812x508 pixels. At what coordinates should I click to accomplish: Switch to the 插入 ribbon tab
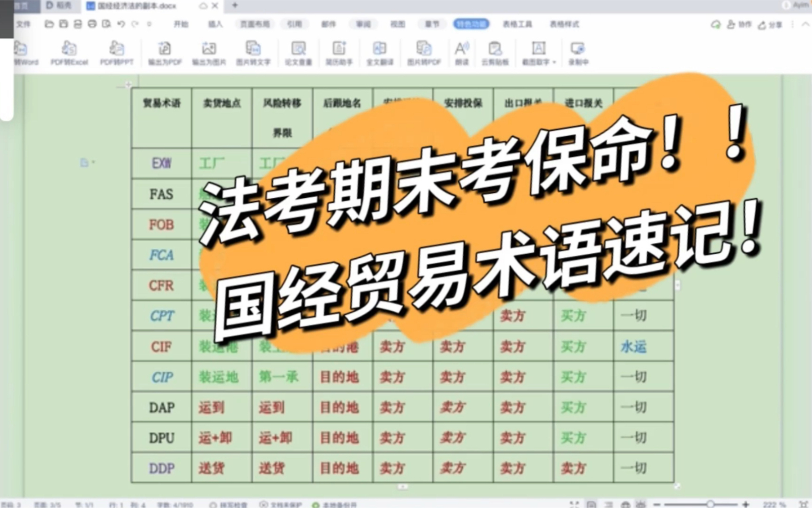[215, 24]
